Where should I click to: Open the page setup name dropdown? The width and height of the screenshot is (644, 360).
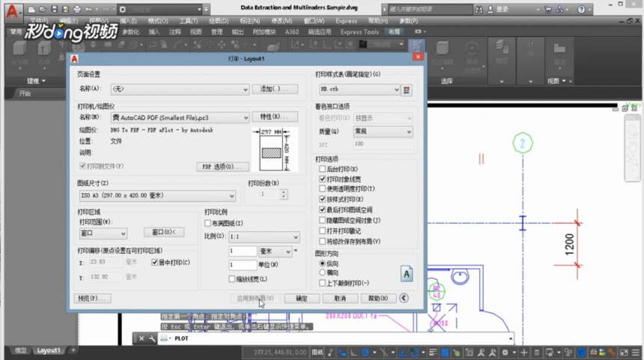180,89
